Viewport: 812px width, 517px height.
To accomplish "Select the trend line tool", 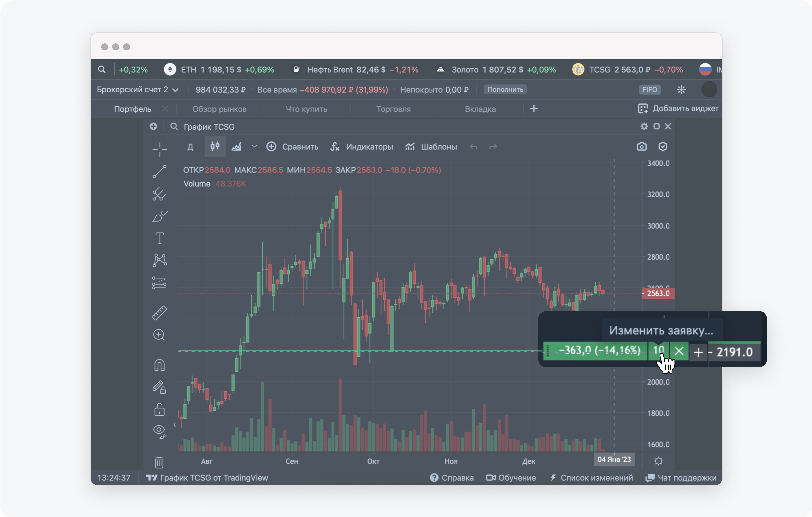I will click(x=159, y=172).
